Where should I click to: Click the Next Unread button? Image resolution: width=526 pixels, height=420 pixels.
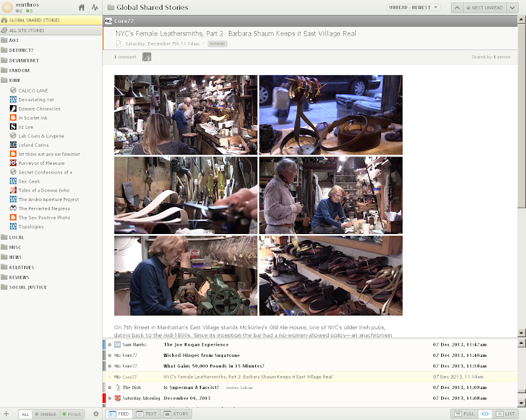click(485, 8)
